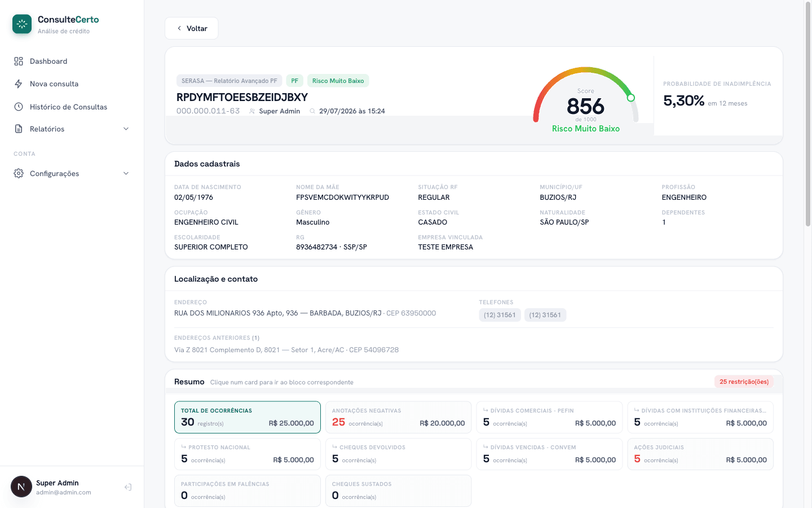The width and height of the screenshot is (812, 508).
Task: Click the PF tag
Action: point(294,81)
